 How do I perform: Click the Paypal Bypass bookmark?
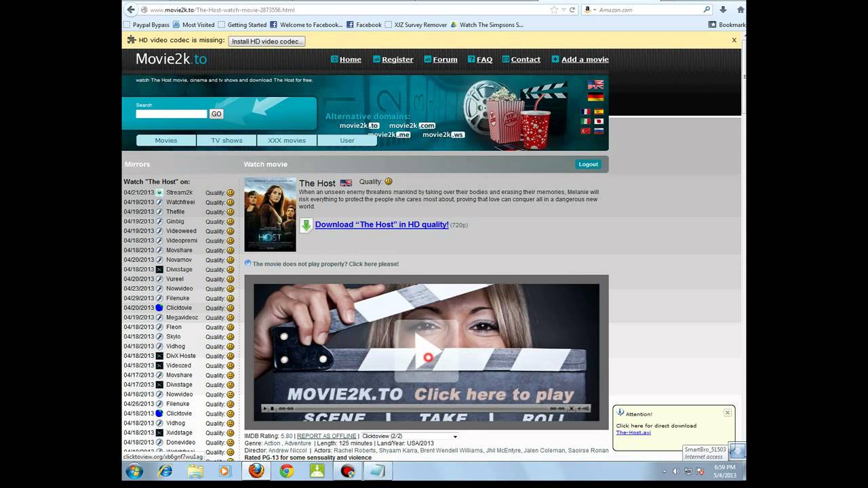coord(146,25)
